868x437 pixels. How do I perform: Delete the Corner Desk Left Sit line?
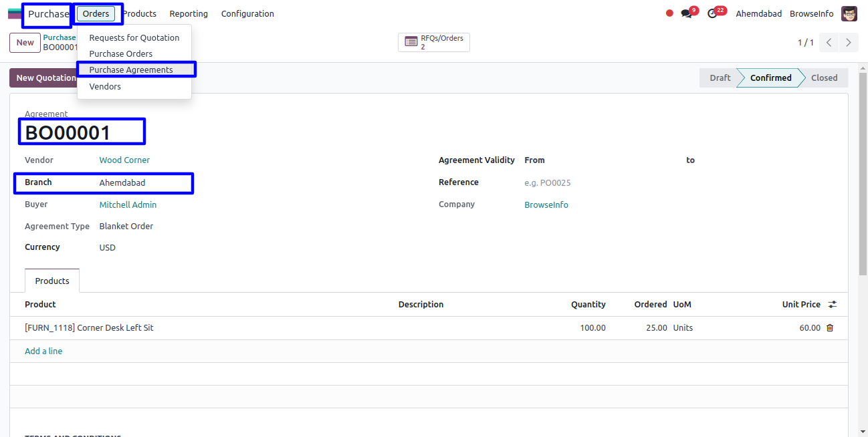point(830,328)
